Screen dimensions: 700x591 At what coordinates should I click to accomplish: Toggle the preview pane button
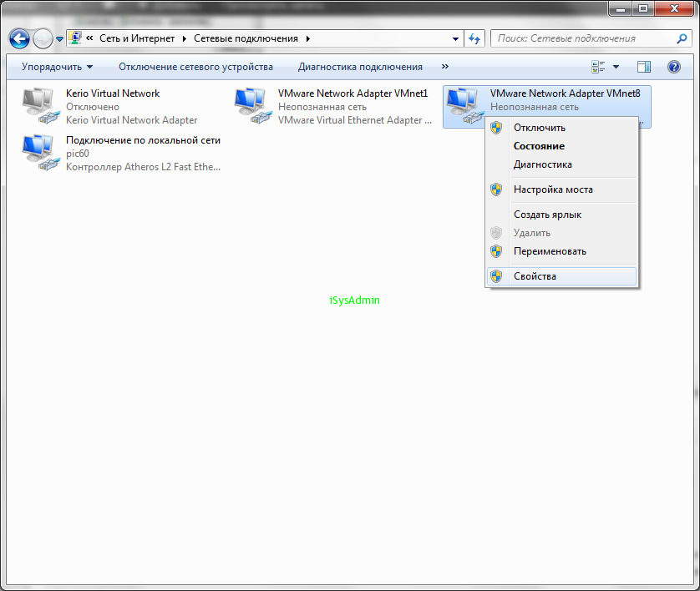(x=643, y=66)
